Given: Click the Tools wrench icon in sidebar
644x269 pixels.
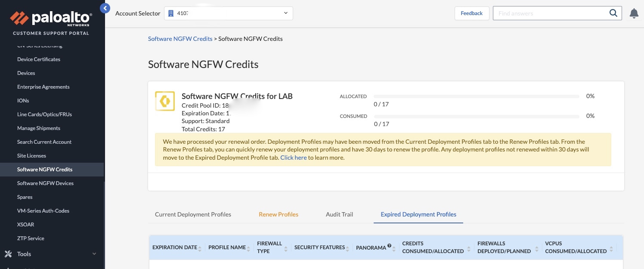Looking at the screenshot, I should click(8, 254).
